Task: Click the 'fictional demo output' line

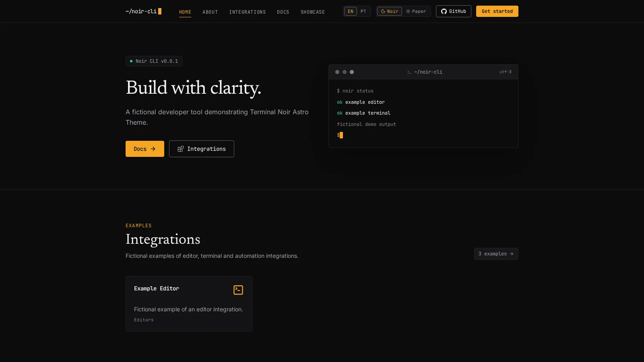Action: [366, 124]
